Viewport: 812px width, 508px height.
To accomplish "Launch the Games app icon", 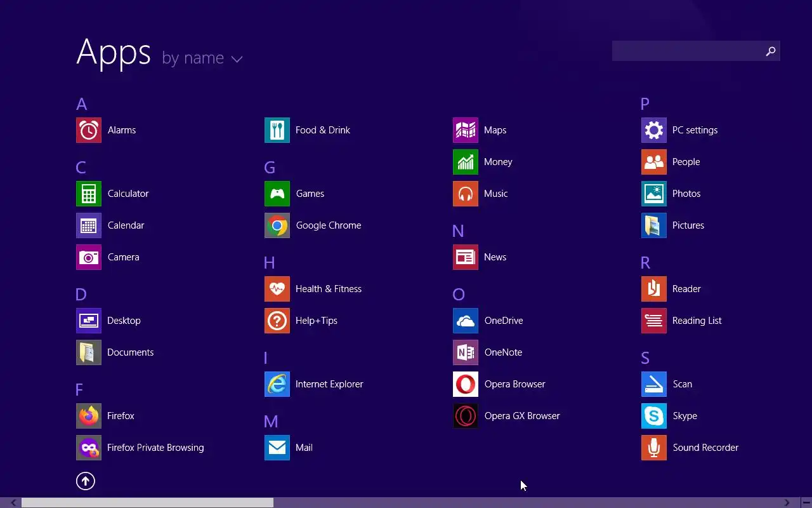I will pos(277,194).
